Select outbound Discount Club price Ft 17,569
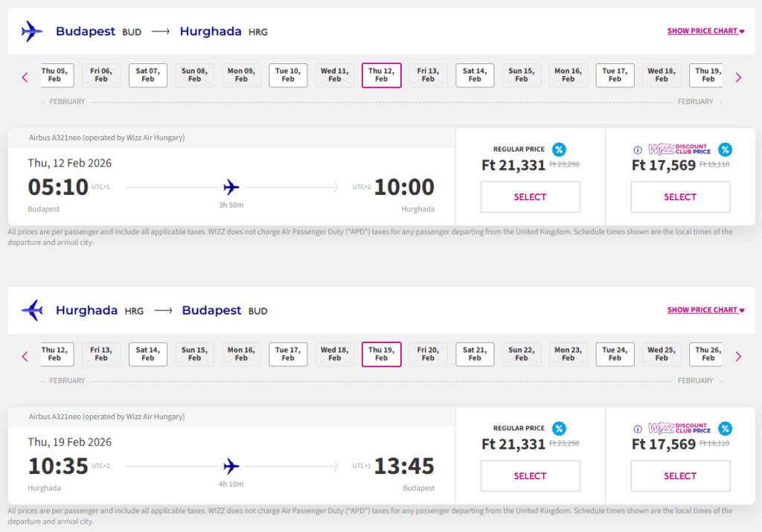The height and width of the screenshot is (532, 762). pos(680,197)
